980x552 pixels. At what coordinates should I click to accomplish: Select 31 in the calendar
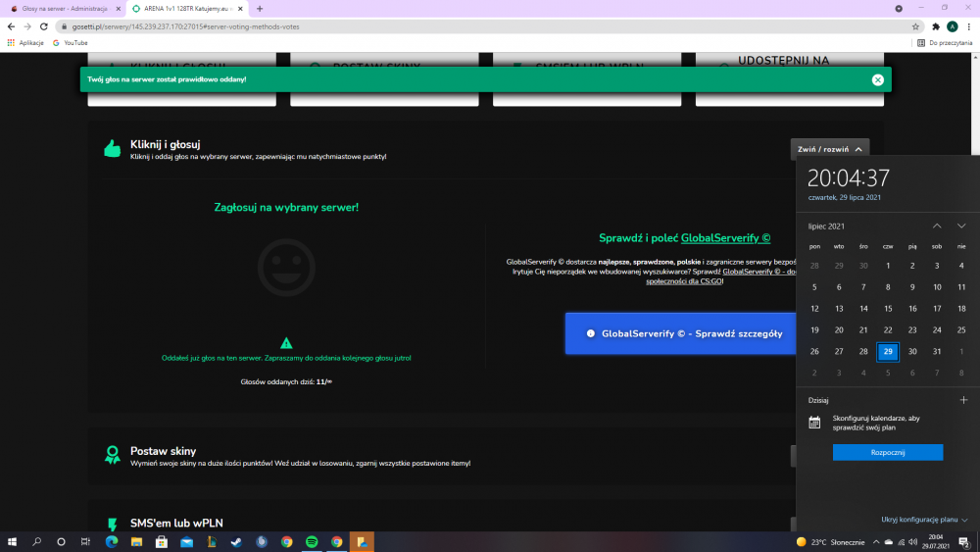coord(936,351)
